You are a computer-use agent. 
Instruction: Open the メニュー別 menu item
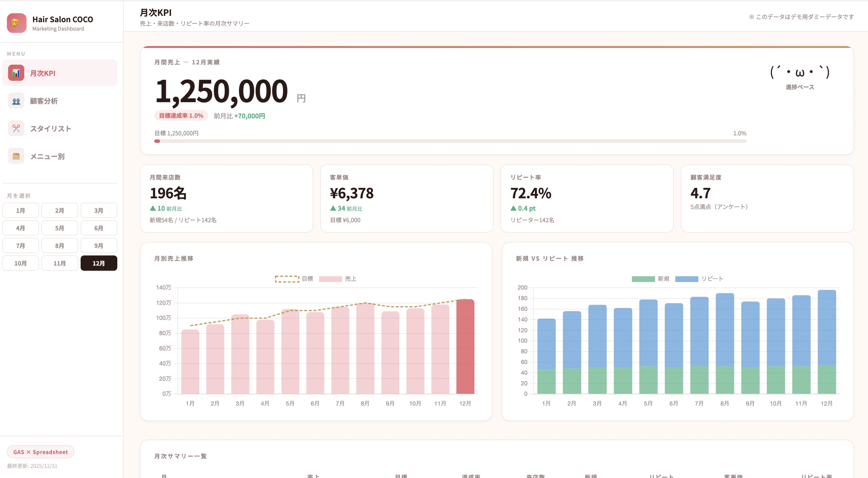tap(60, 156)
